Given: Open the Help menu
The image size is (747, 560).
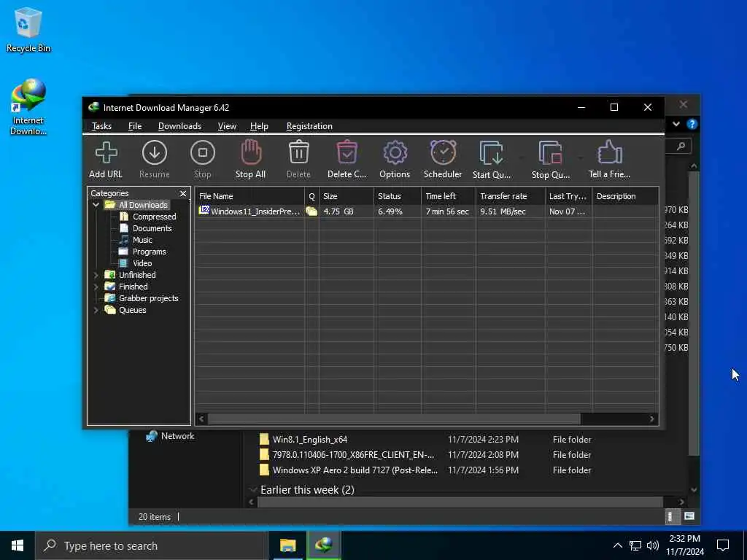Looking at the screenshot, I should pos(259,126).
